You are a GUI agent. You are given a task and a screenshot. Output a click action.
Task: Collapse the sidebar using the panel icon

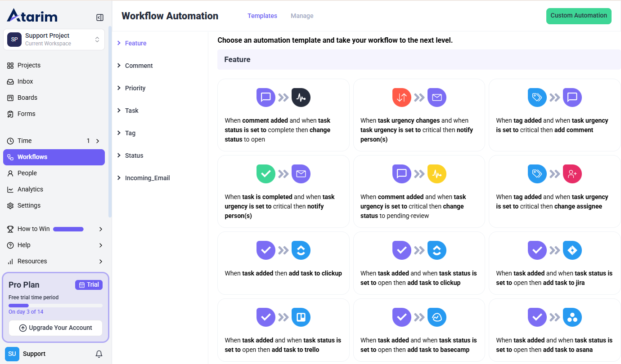pyautogui.click(x=100, y=18)
